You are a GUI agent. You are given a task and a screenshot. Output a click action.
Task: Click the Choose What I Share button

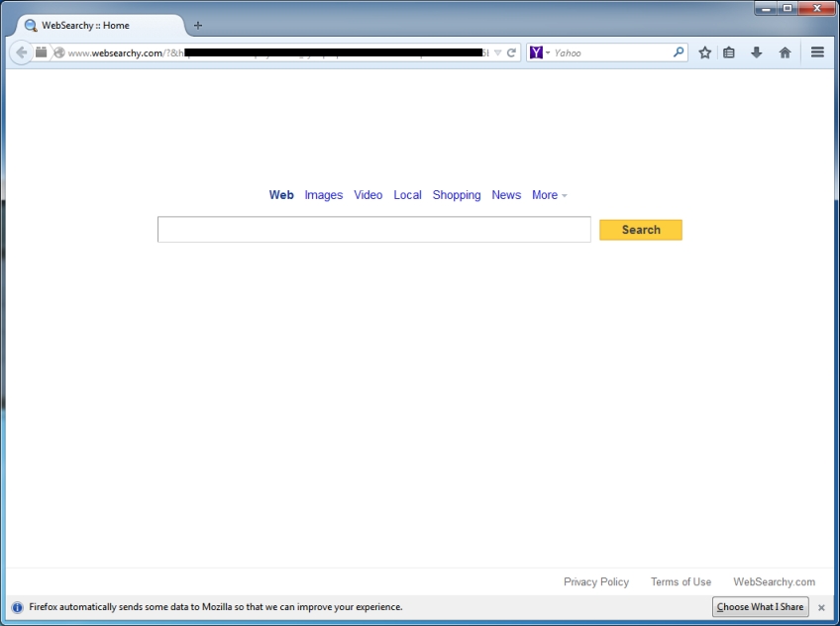pyautogui.click(x=760, y=607)
